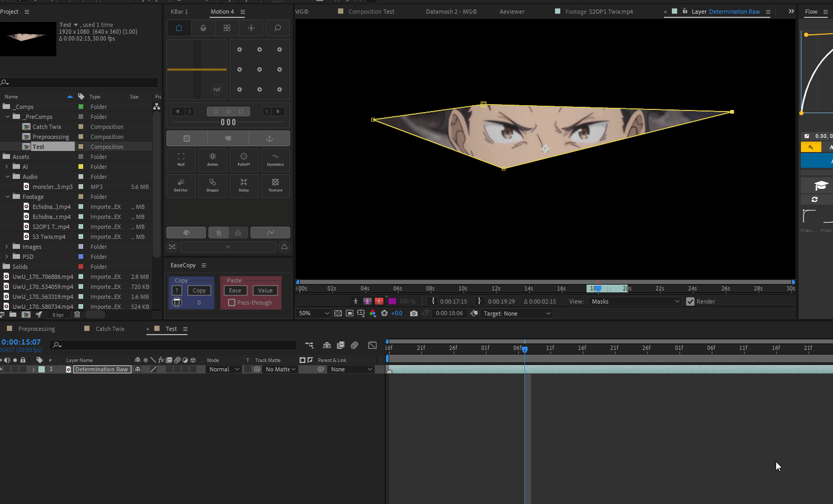Open the 50% magnification dropdown
The width and height of the screenshot is (833, 504).
tap(314, 314)
